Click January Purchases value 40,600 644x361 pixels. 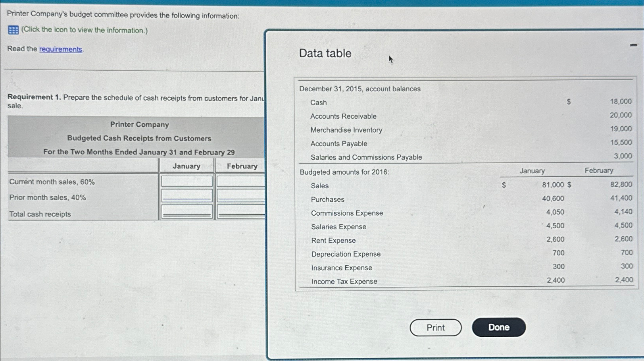tap(553, 199)
